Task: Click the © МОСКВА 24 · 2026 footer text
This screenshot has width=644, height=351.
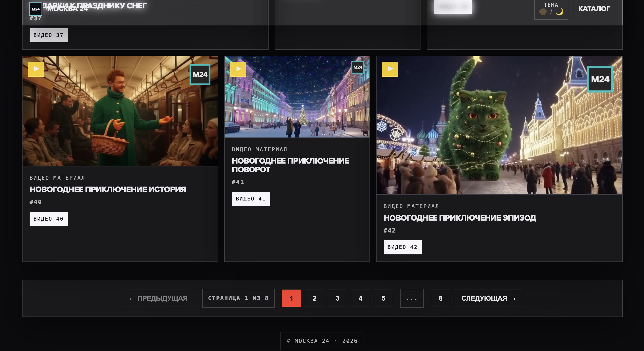Action: pyautogui.click(x=322, y=341)
